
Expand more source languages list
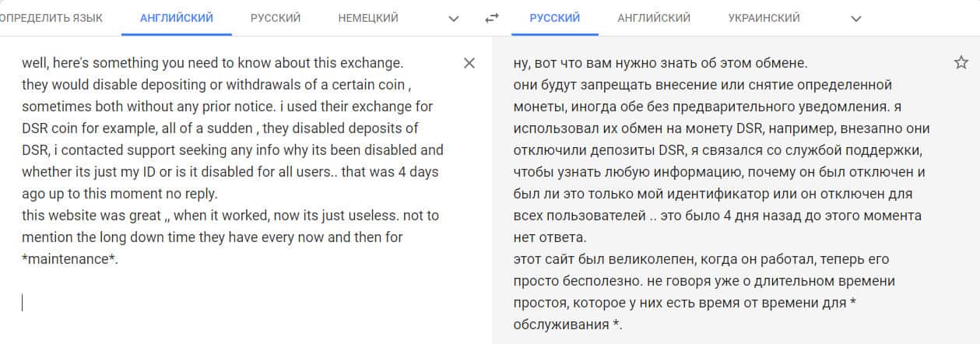pos(455,18)
